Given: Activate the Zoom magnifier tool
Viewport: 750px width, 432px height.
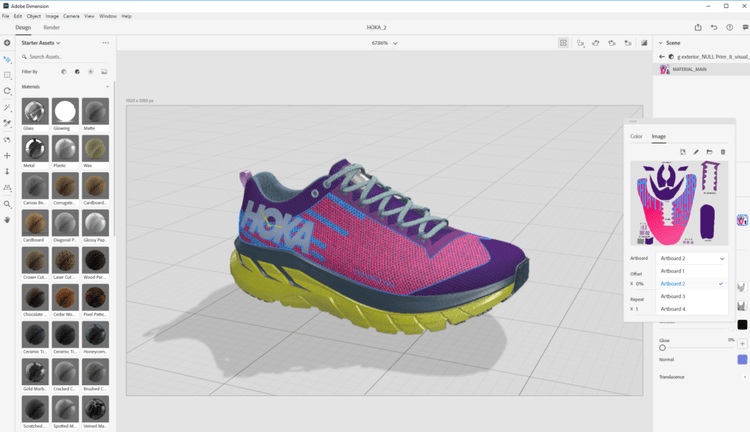Looking at the screenshot, I should 7,204.
